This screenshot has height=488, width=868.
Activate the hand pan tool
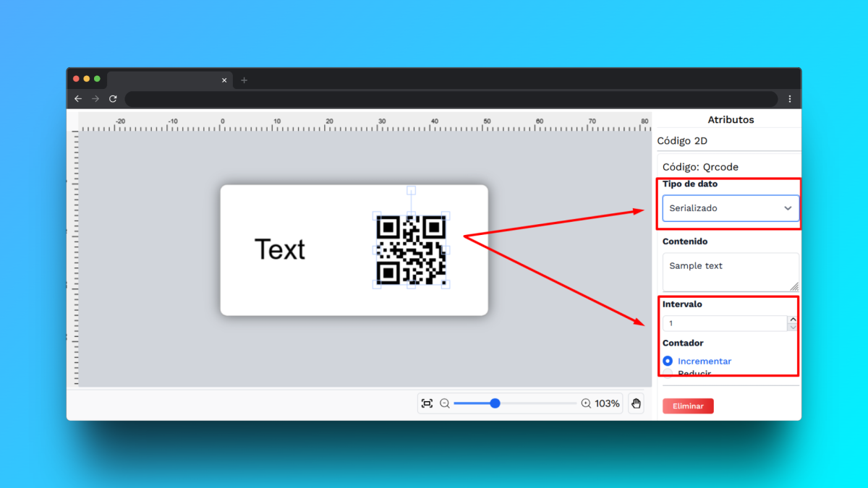coord(637,403)
